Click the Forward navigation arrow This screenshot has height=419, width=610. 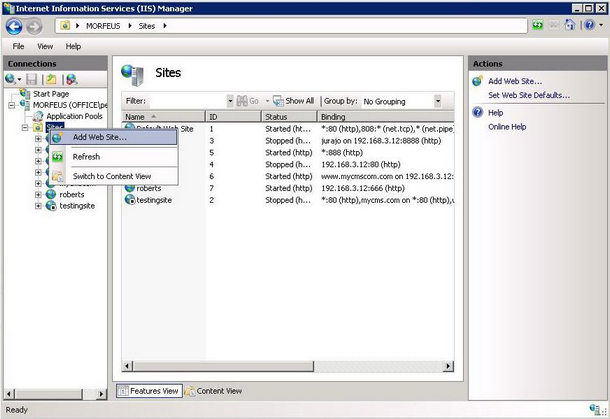[34, 26]
